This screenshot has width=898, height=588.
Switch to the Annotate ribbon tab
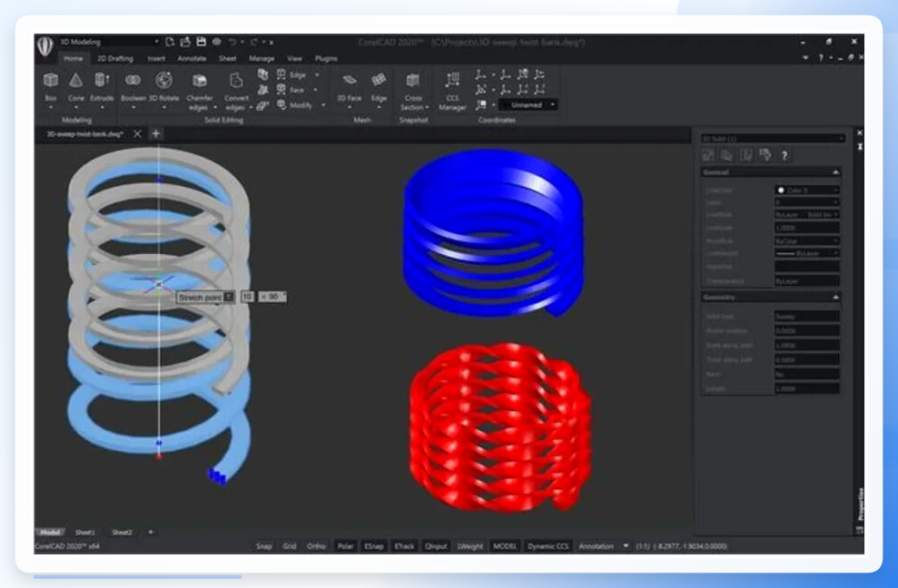[192, 58]
